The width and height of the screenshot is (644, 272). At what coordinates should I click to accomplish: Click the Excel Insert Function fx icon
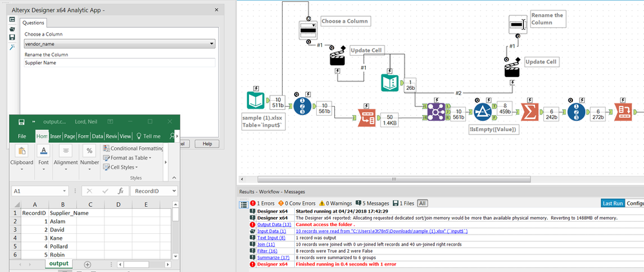[x=120, y=191]
